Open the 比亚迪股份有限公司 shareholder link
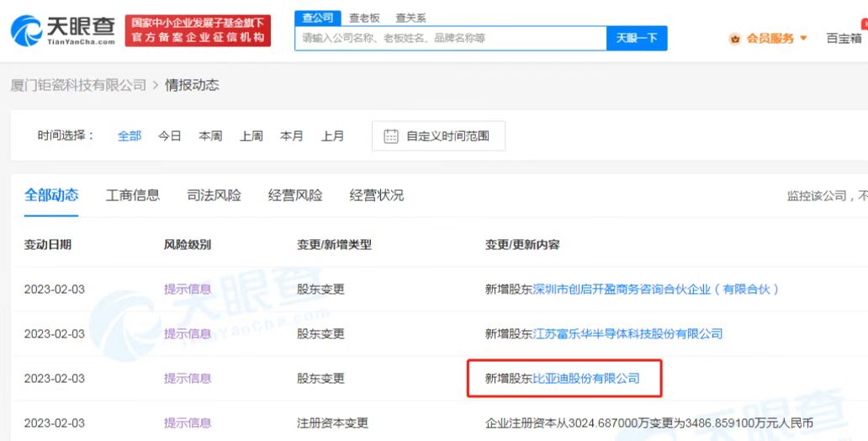This screenshot has width=868, height=441. click(x=586, y=379)
